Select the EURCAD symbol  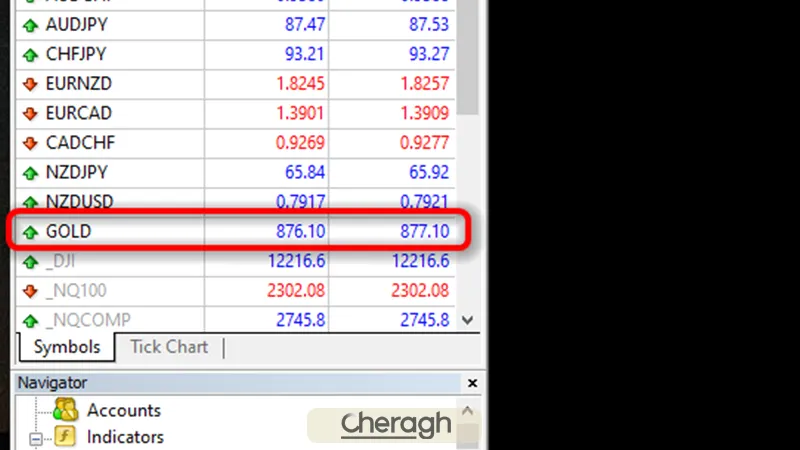(79, 113)
